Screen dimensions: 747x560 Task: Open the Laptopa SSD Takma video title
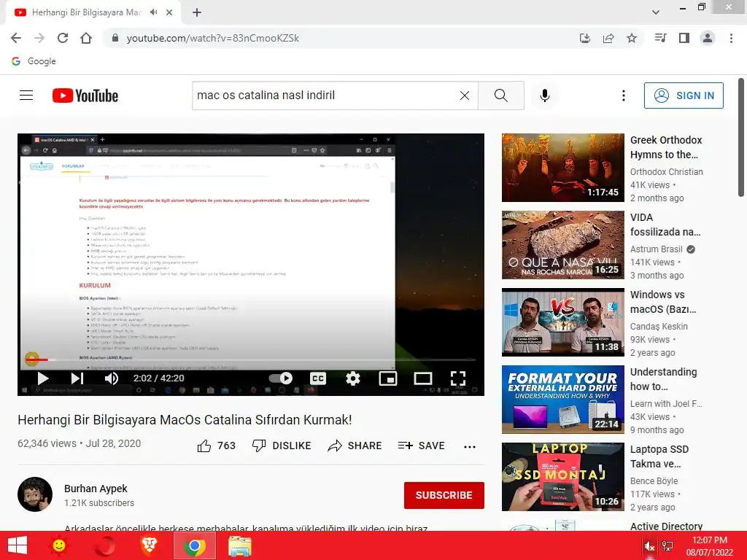[x=659, y=456]
